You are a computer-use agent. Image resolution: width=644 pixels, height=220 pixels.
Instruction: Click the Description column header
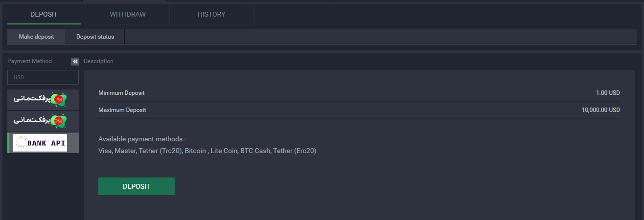tap(98, 61)
